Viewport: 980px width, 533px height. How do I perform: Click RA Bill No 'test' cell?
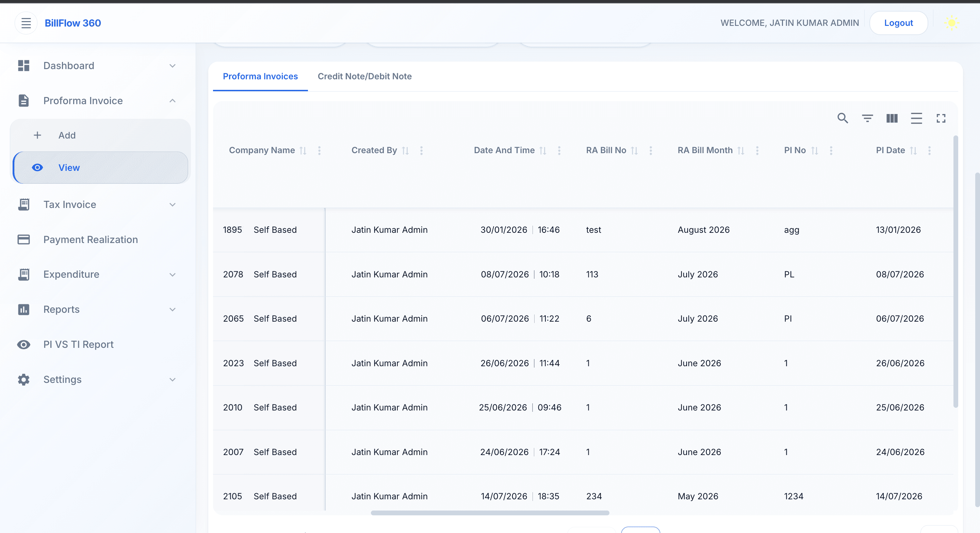593,230
